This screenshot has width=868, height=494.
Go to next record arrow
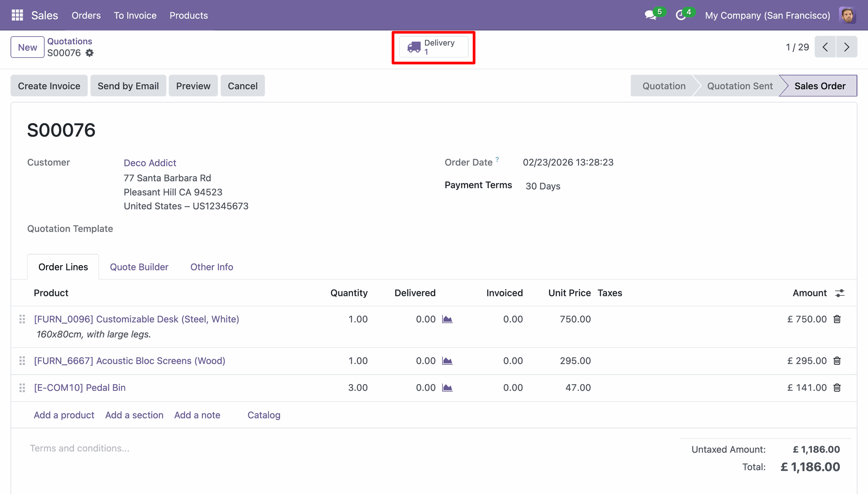click(x=846, y=47)
